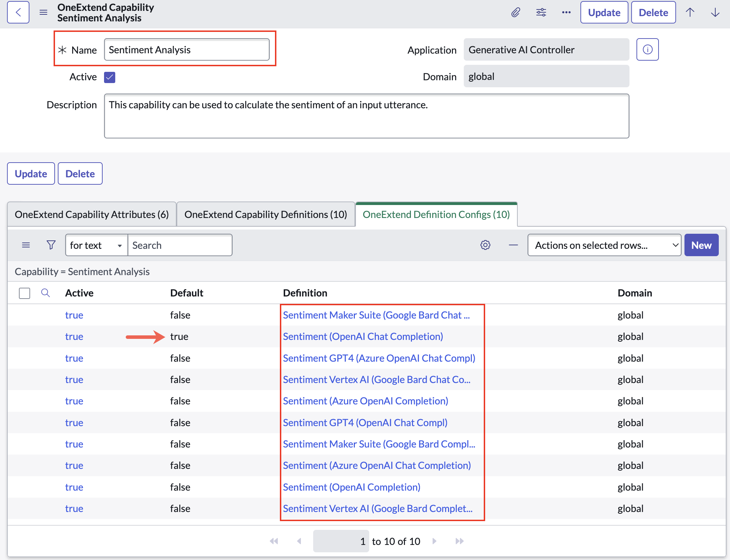Open Sentiment (OpenAI Chat Completion) definition
This screenshot has width=730, height=560.
click(x=363, y=336)
